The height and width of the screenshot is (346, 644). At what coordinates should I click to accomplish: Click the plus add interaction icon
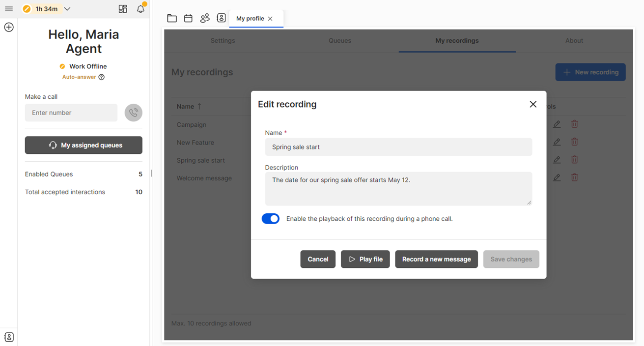point(9,28)
